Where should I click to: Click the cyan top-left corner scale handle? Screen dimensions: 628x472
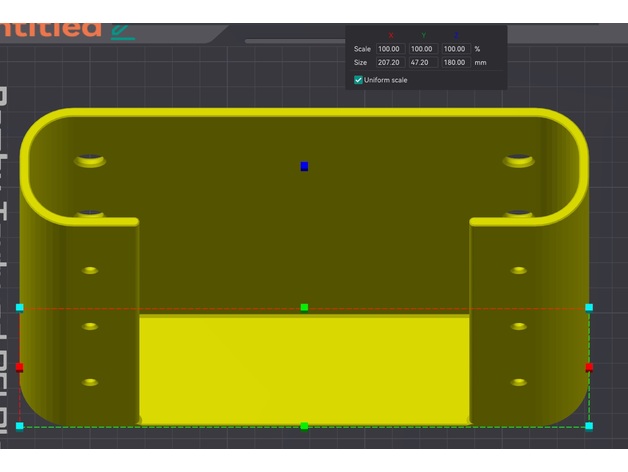click(x=20, y=307)
